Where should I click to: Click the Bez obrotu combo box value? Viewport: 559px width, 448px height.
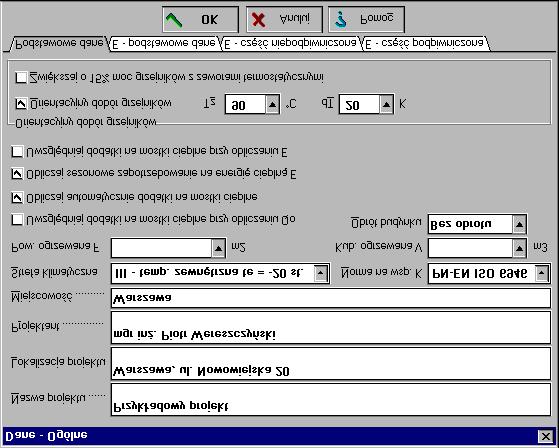471,225
